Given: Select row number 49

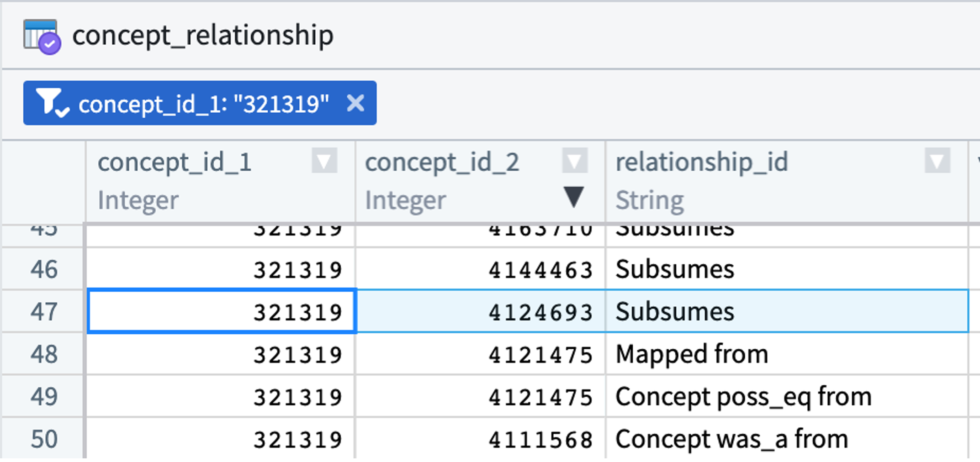Looking at the screenshot, I should [x=44, y=396].
